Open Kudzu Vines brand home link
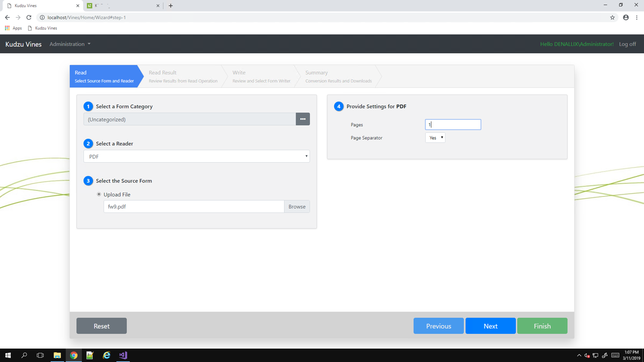The image size is (644, 362). pos(23,44)
